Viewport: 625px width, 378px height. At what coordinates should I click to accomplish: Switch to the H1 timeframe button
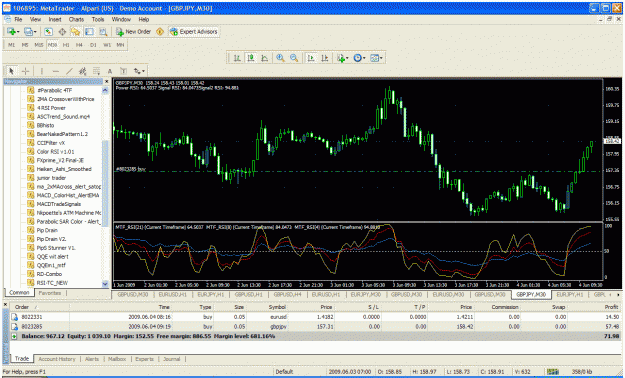tap(66, 45)
